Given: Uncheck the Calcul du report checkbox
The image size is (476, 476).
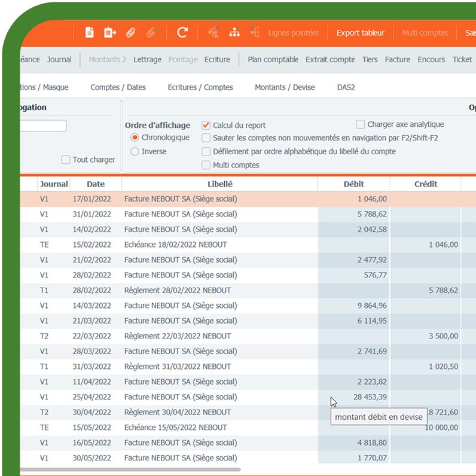Looking at the screenshot, I should pos(206,126).
